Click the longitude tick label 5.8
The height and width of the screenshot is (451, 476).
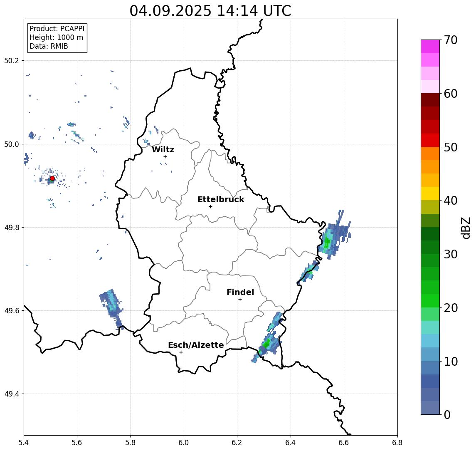pos(130,442)
